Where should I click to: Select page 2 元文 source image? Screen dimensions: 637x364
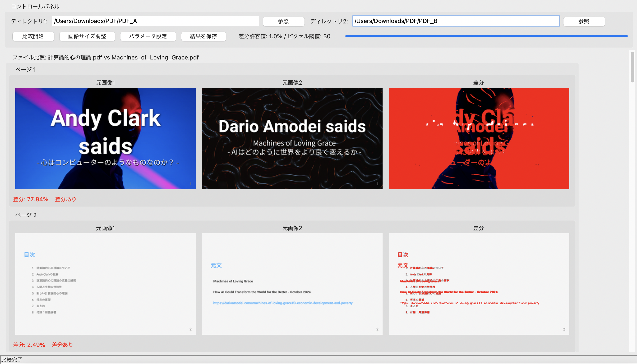(292, 284)
